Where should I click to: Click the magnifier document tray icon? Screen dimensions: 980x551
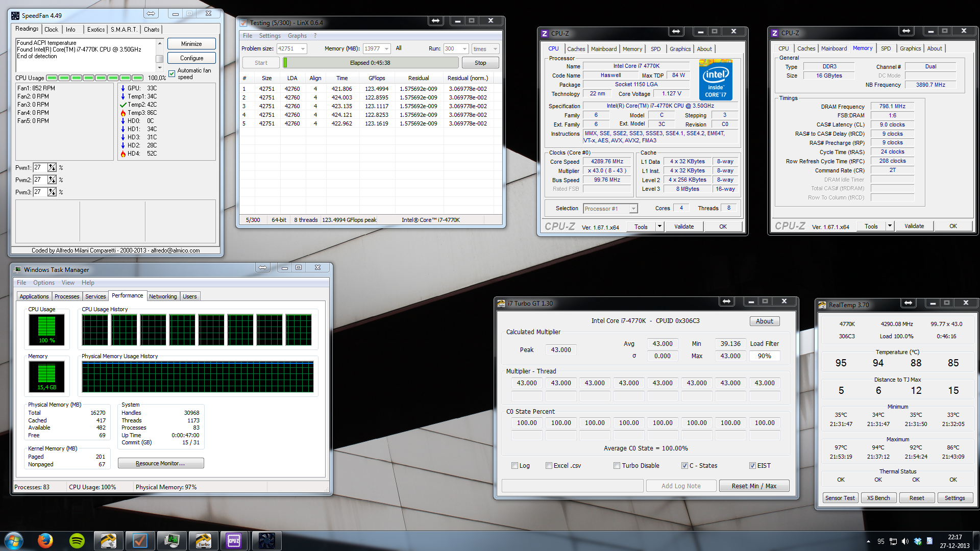point(929,541)
